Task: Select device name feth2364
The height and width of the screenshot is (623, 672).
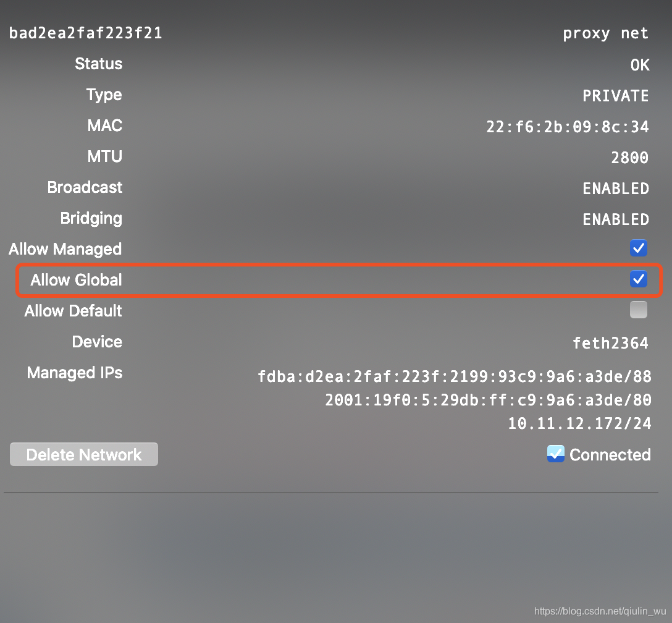Action: [x=611, y=343]
